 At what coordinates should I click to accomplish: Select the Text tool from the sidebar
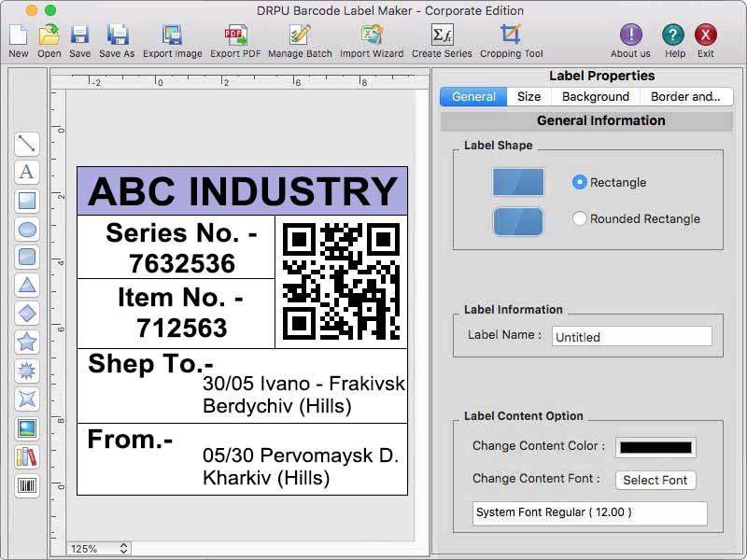(27, 173)
